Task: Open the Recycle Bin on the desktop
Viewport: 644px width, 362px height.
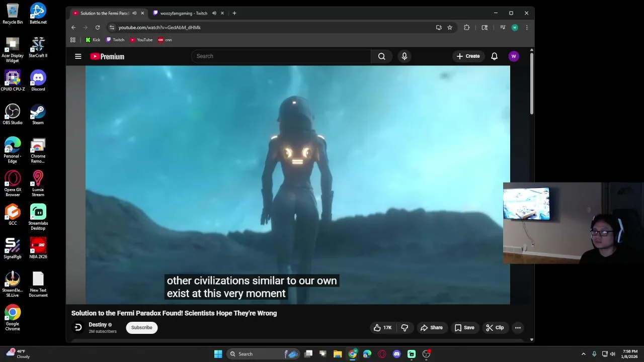Action: click(x=13, y=14)
